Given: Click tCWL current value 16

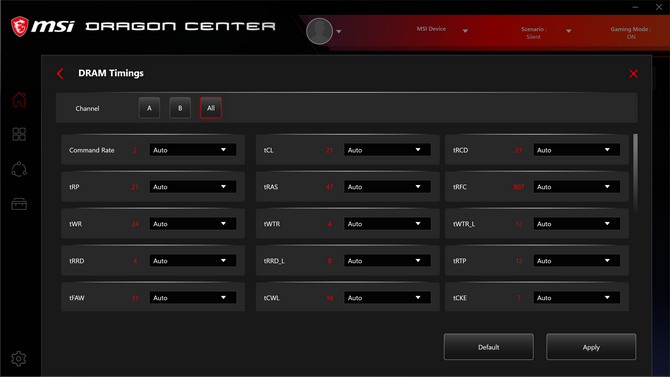Looking at the screenshot, I should point(329,298).
